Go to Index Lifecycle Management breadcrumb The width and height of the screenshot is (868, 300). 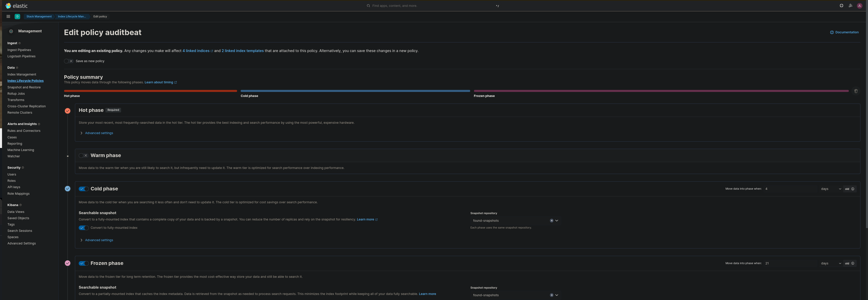(72, 16)
